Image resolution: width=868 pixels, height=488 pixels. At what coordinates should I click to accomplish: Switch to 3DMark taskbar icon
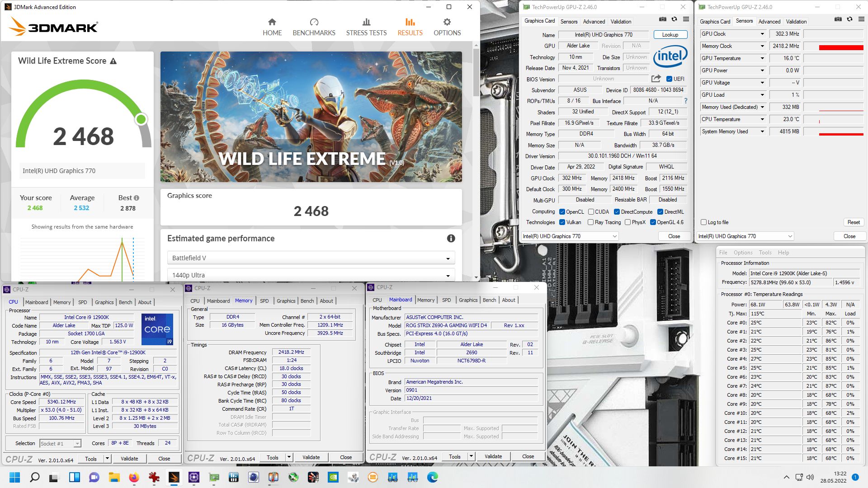point(174,477)
